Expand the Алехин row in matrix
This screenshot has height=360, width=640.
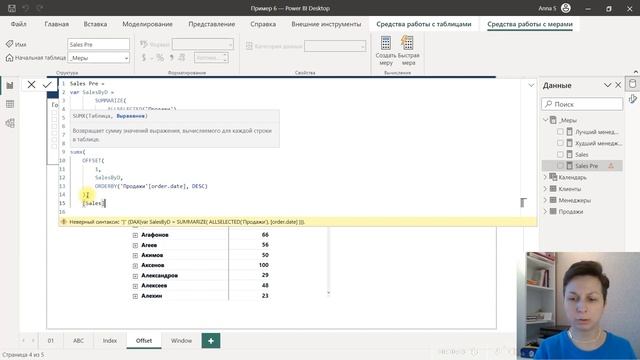pos(135,296)
